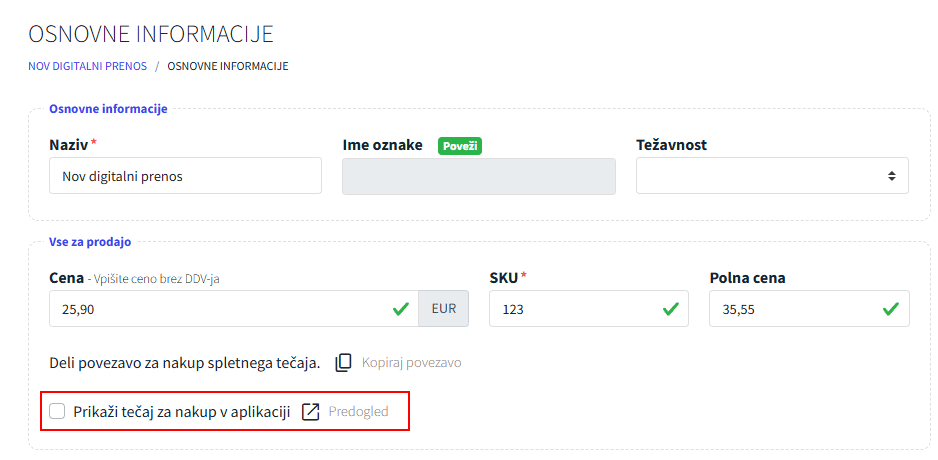This screenshot has height=460, width=938.
Task: Click the external-link Predogled icon
Action: 310,412
